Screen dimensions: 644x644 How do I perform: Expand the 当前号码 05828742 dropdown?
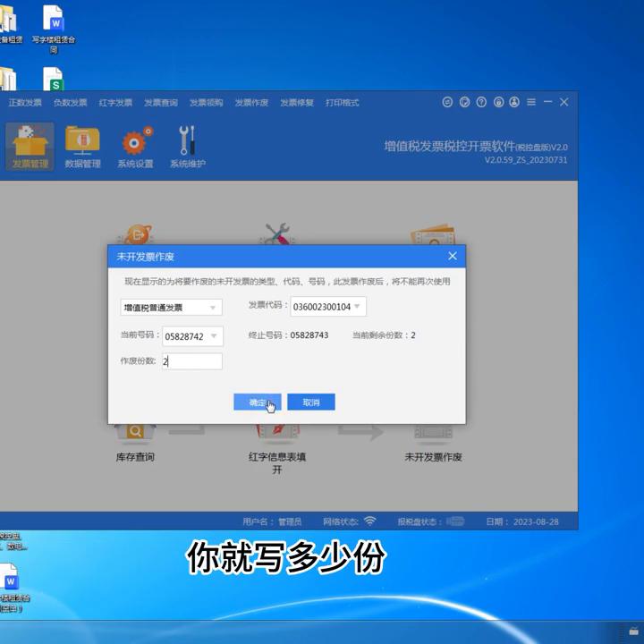(192, 336)
